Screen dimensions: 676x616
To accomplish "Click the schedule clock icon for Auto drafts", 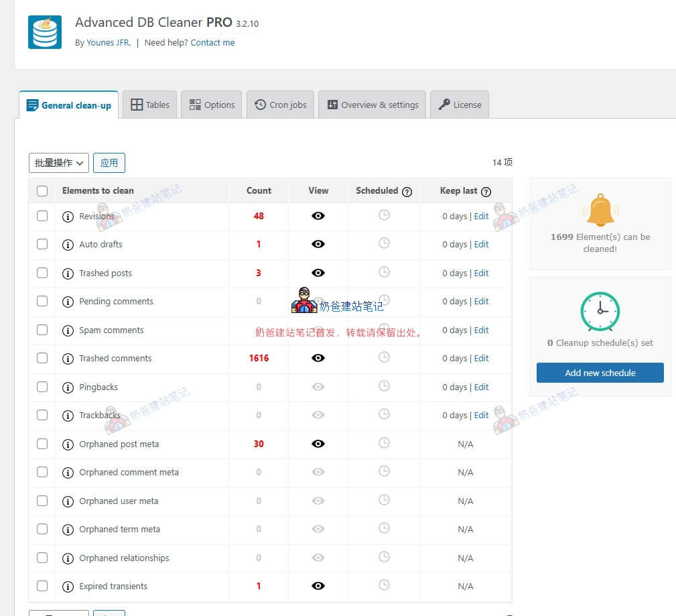I will (384, 243).
